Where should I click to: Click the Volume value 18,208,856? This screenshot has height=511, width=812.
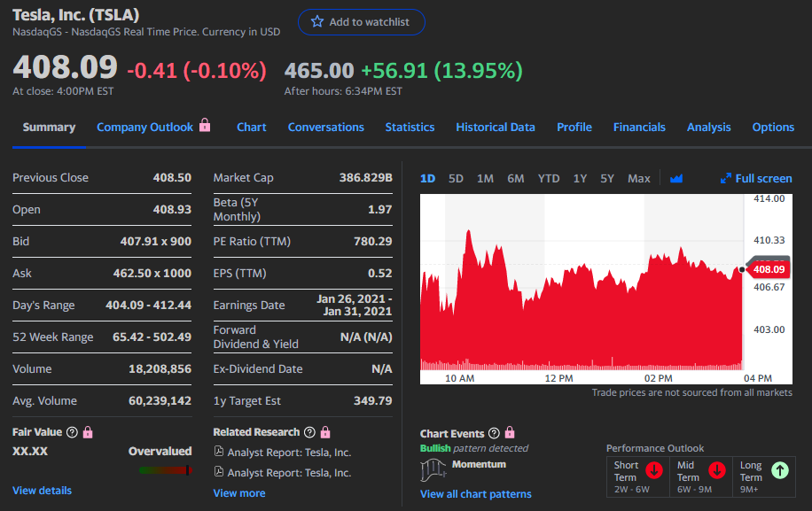160,368
